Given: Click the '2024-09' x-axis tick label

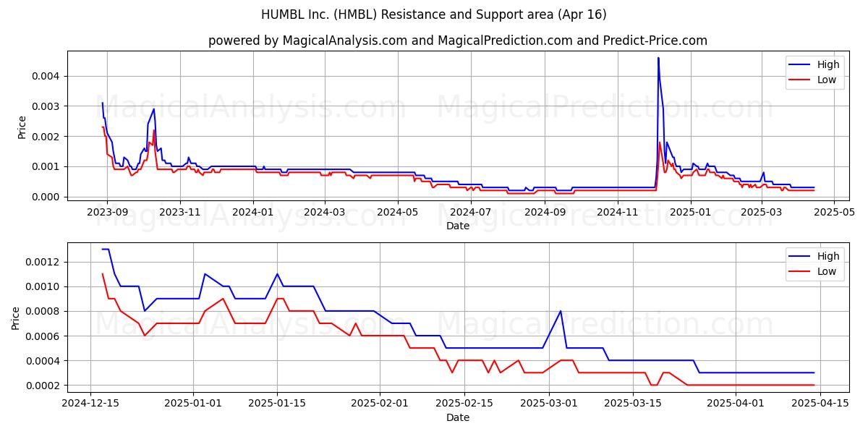Looking at the screenshot, I should 545,212.
